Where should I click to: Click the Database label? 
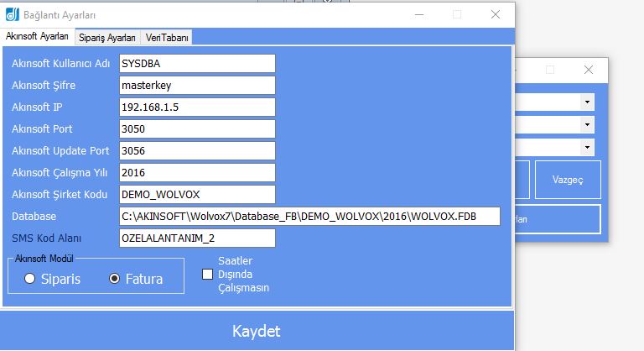pyautogui.click(x=34, y=217)
